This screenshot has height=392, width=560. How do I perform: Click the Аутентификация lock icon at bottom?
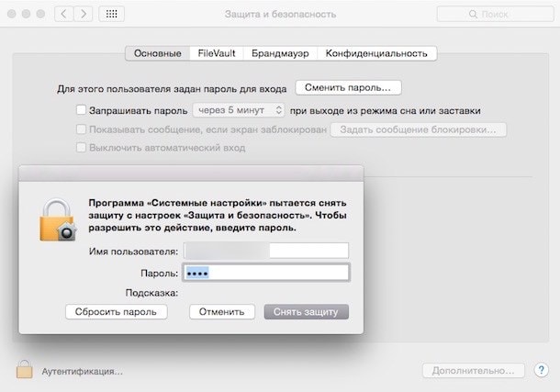[24, 369]
